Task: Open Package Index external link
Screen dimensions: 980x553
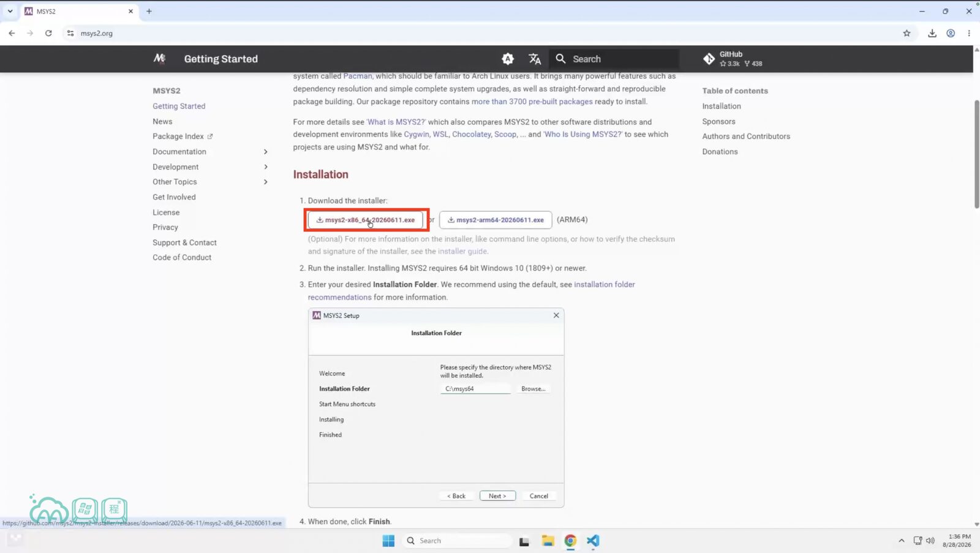Action: click(183, 136)
